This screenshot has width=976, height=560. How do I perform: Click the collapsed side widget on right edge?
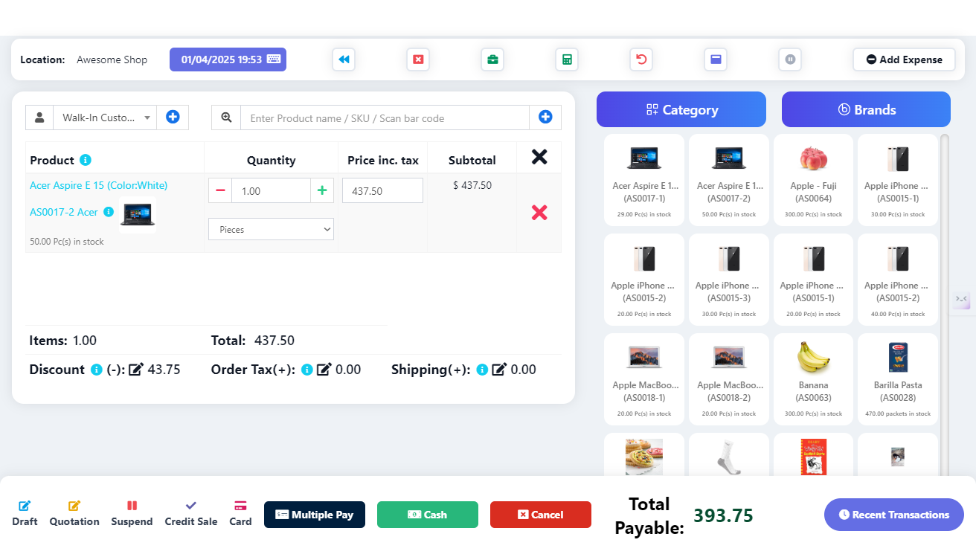coord(963,300)
